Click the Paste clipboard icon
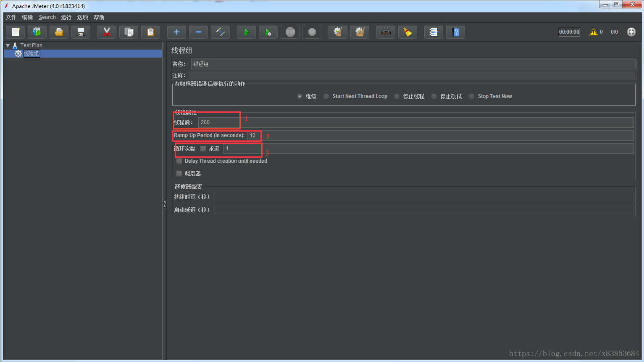 tap(151, 32)
